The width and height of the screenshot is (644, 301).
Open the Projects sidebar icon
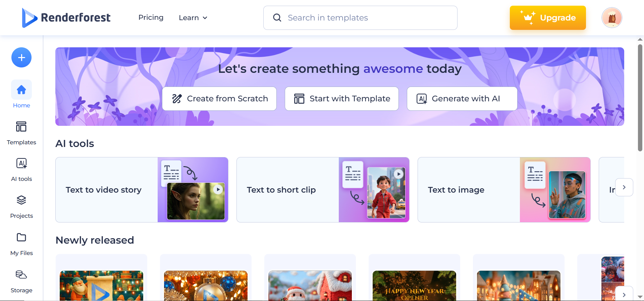click(21, 200)
